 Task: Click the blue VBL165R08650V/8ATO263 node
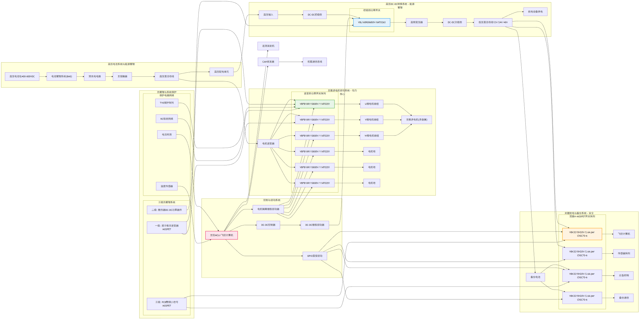point(371,22)
